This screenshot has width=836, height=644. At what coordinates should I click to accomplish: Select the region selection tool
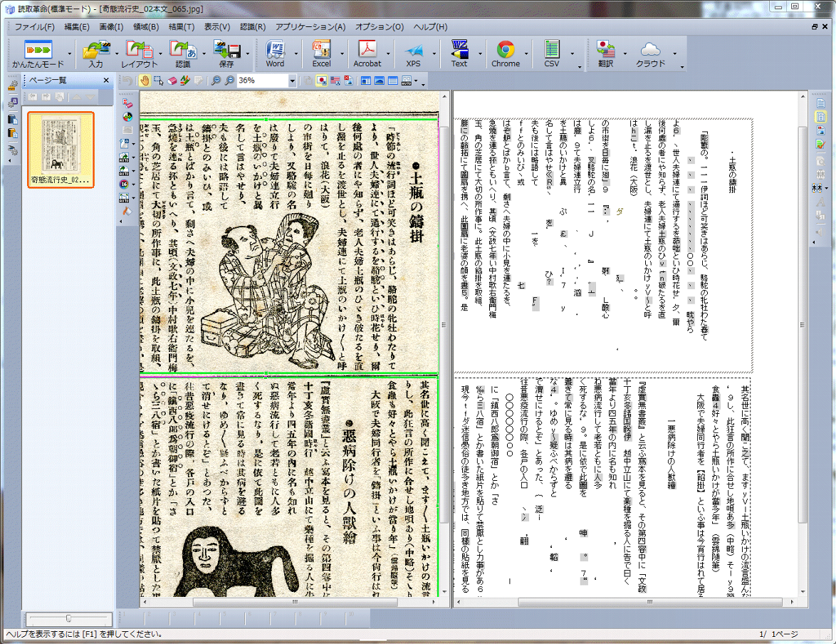tap(158, 80)
